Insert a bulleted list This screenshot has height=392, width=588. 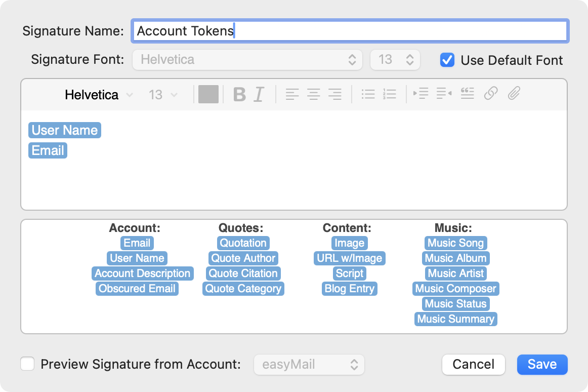click(x=368, y=94)
